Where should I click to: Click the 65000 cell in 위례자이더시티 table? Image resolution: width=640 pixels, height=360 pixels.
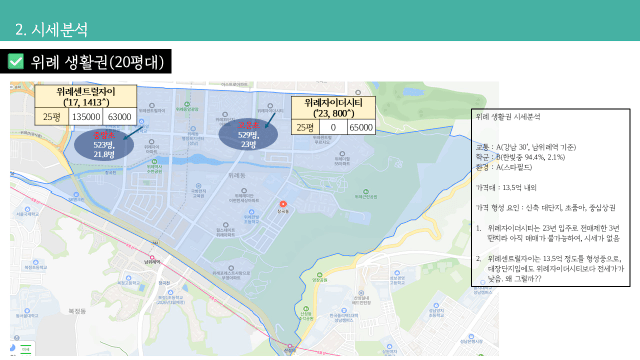(361, 127)
